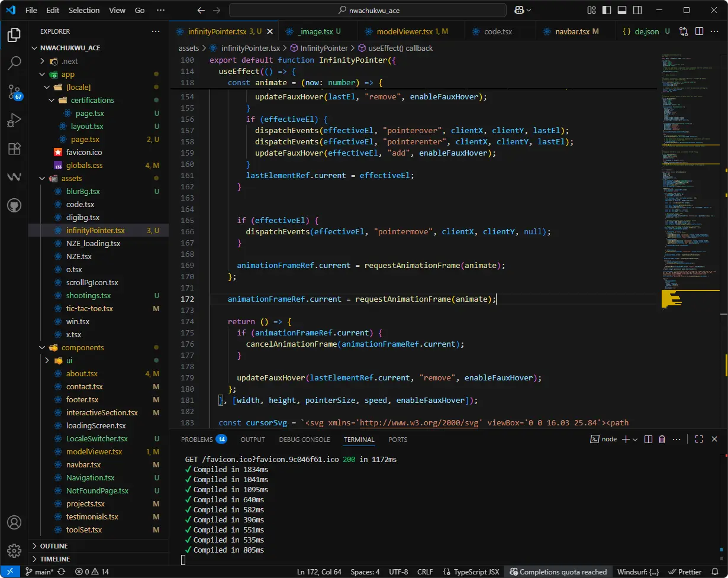The image size is (728, 578).
Task: Open the Search view in activity bar
Action: [x=14, y=63]
